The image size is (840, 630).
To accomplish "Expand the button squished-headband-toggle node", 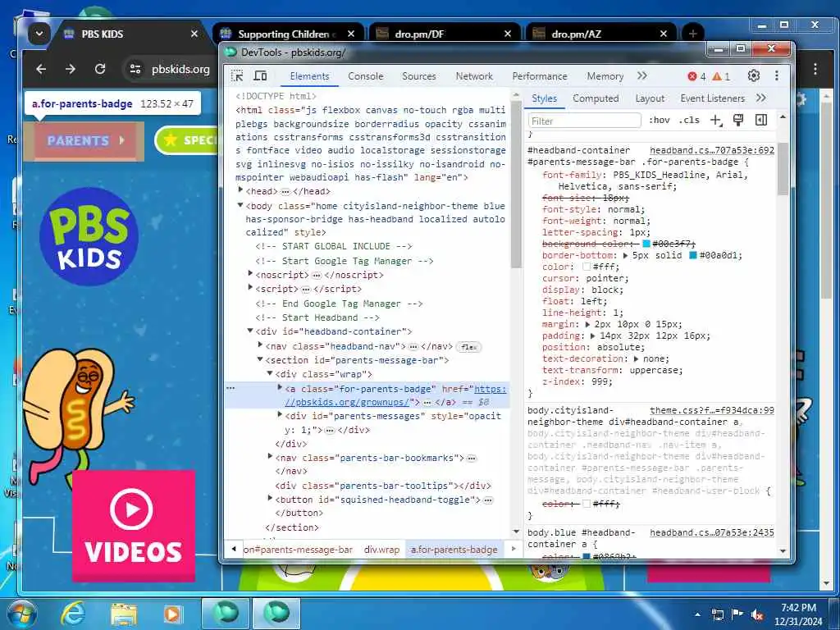I will point(270,499).
